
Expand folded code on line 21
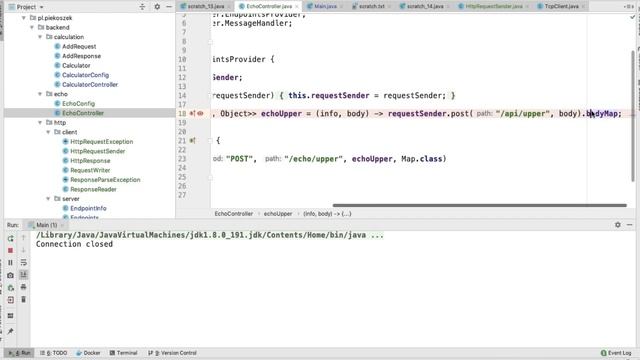tap(211, 140)
